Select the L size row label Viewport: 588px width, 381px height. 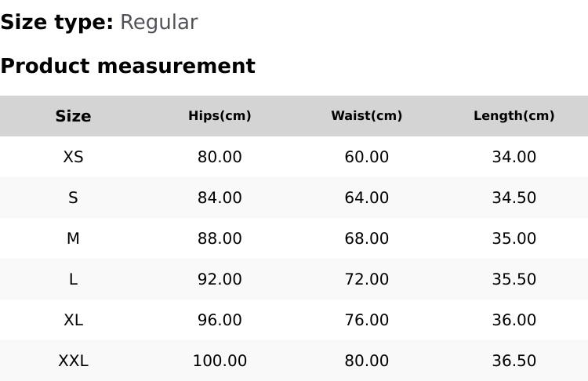tap(73, 279)
